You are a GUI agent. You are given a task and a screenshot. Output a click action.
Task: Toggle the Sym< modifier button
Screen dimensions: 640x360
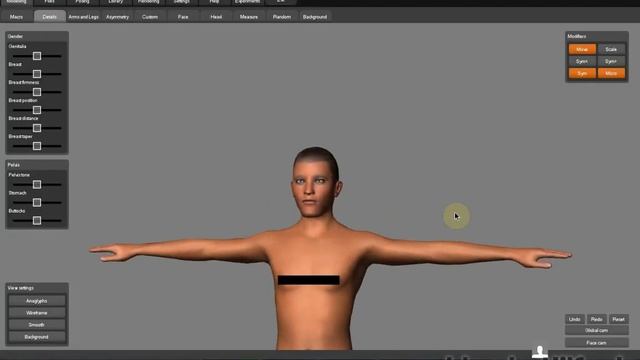click(x=582, y=61)
